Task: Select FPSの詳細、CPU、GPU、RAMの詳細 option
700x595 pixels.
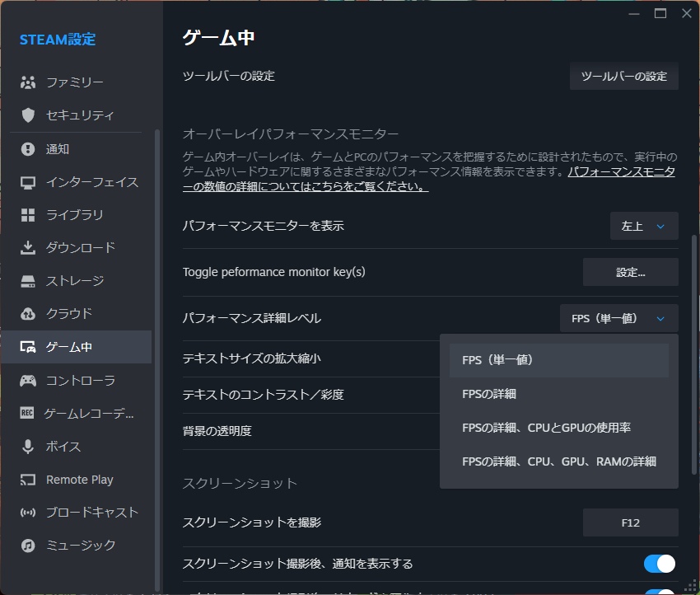Action: point(559,461)
